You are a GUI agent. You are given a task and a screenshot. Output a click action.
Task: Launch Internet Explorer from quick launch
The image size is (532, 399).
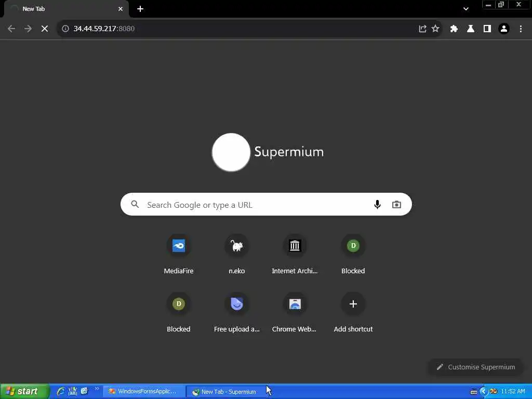coord(61,391)
